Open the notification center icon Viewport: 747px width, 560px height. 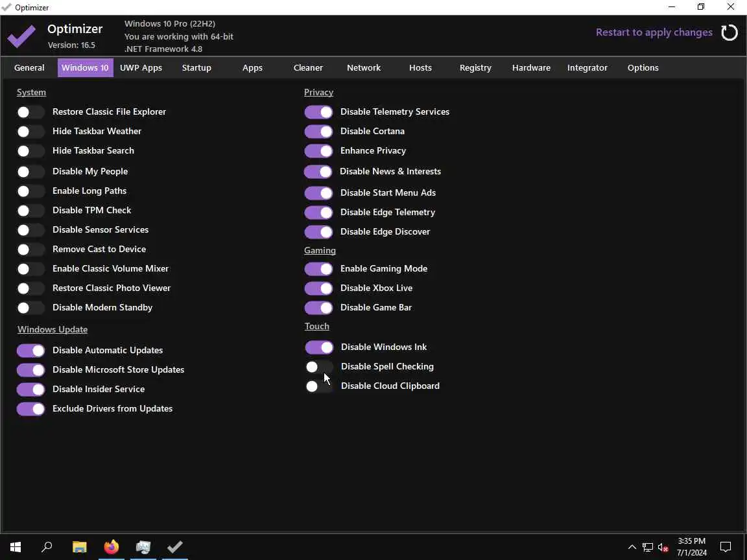[x=725, y=546]
